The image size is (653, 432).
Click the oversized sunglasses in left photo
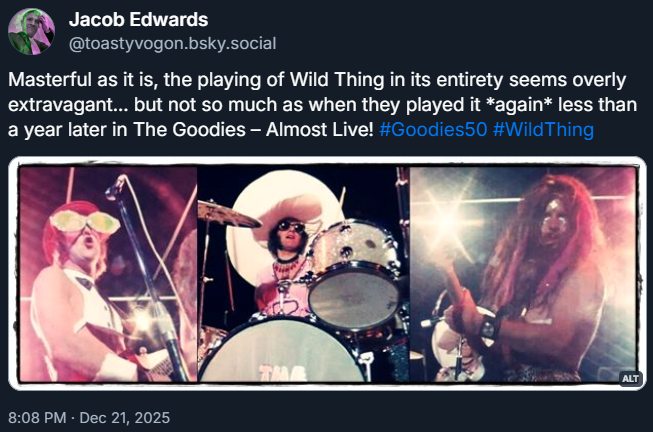pos(88,219)
